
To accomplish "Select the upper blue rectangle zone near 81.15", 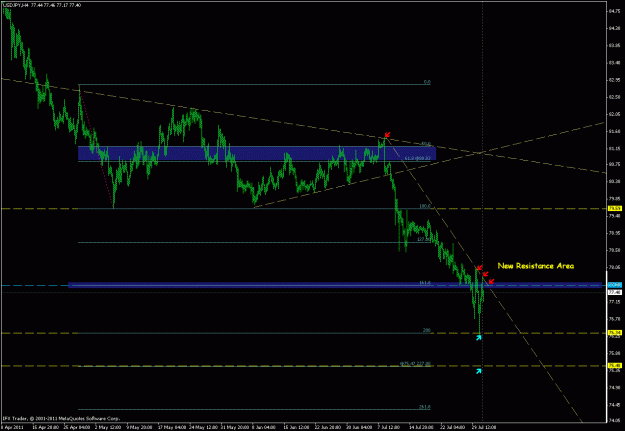I will pos(257,154).
